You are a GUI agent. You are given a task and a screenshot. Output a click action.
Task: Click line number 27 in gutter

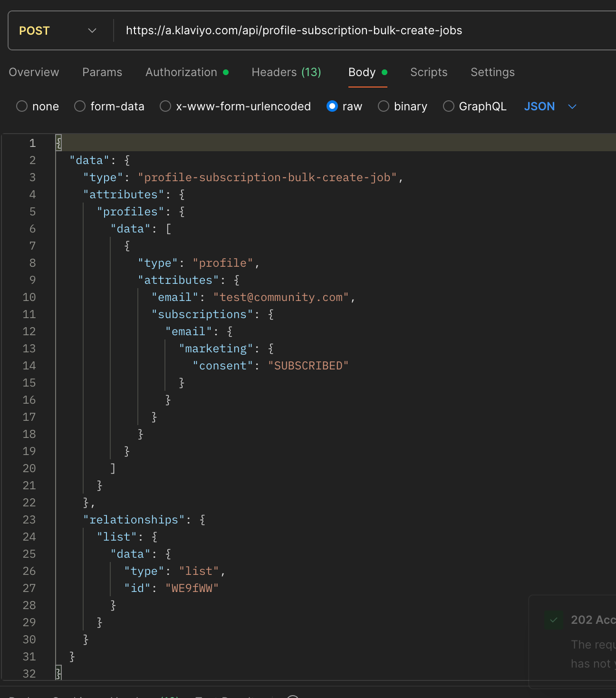pos(29,588)
